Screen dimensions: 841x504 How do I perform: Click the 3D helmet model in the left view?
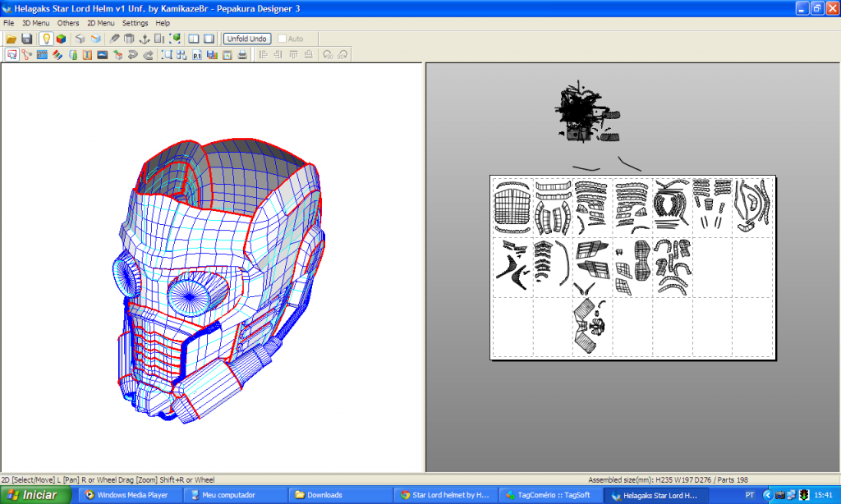tap(220, 281)
